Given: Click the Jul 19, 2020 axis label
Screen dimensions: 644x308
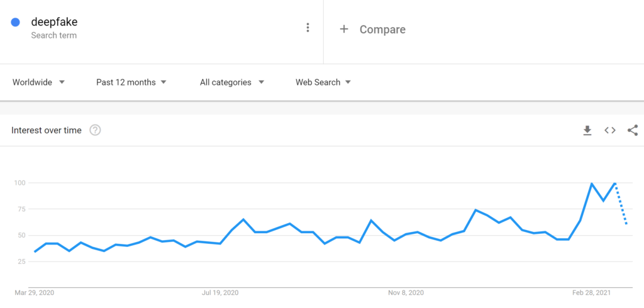Looking at the screenshot, I should coord(220,293).
